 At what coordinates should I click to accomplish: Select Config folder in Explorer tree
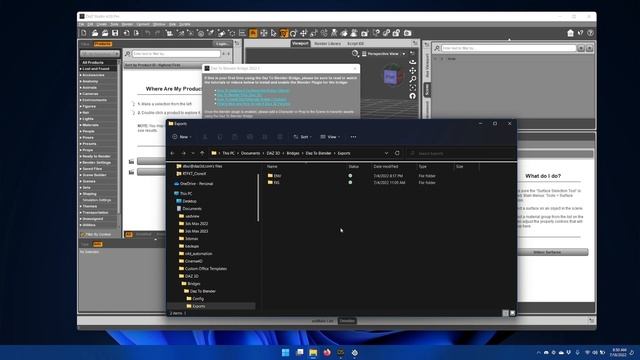(x=195, y=299)
